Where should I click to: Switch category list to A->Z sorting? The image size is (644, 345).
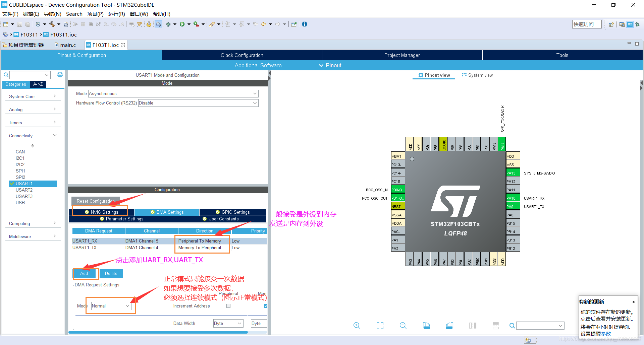38,84
